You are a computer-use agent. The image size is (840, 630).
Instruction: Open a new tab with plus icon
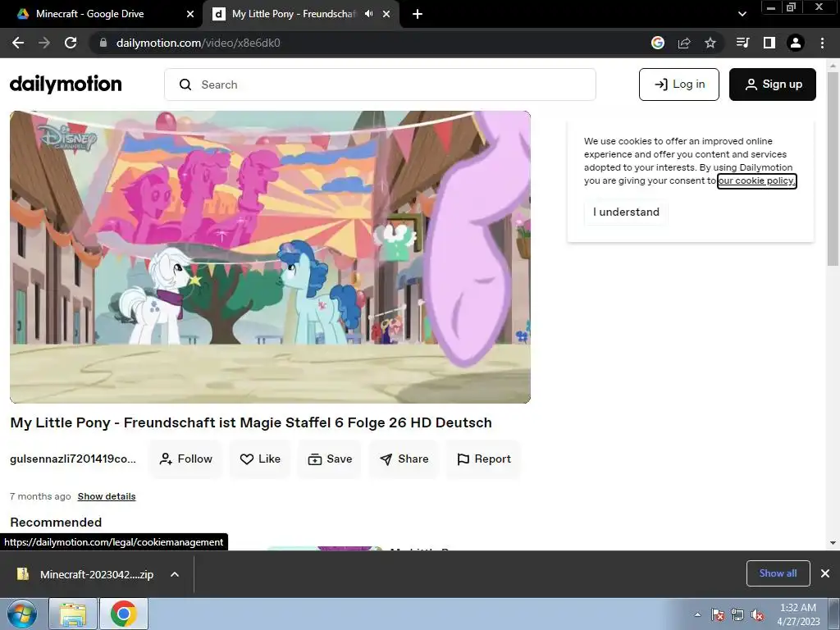point(418,14)
